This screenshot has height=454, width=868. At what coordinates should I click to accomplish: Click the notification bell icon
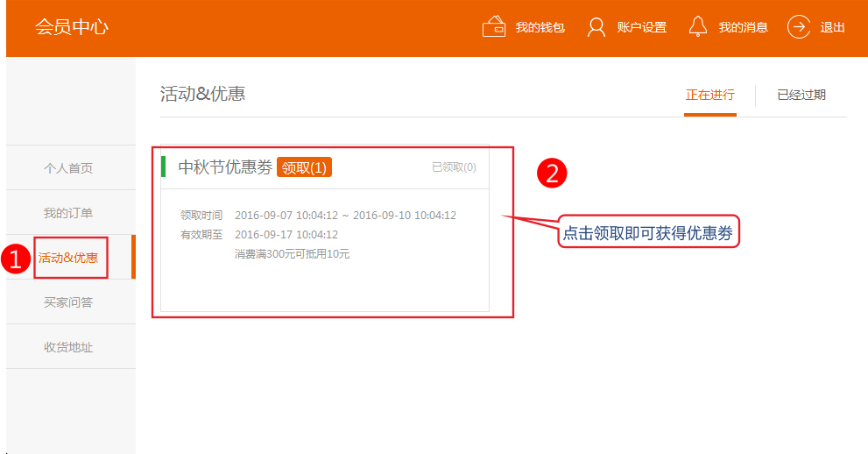[698, 27]
